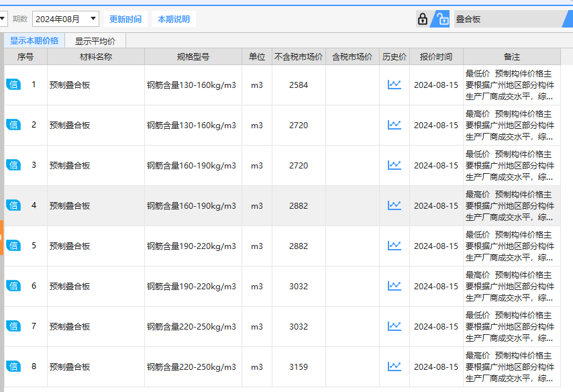Open history price chart for row 3
Image resolution: width=573 pixels, height=392 pixels.
(x=395, y=165)
